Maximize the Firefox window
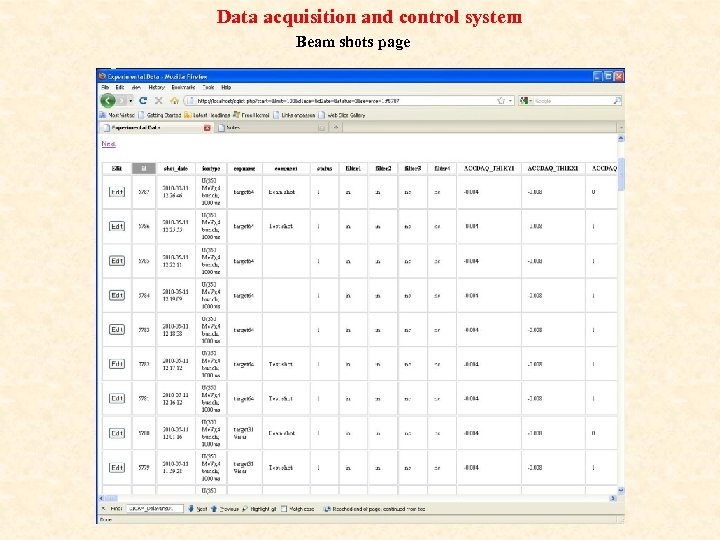720x540 pixels. coord(608,76)
